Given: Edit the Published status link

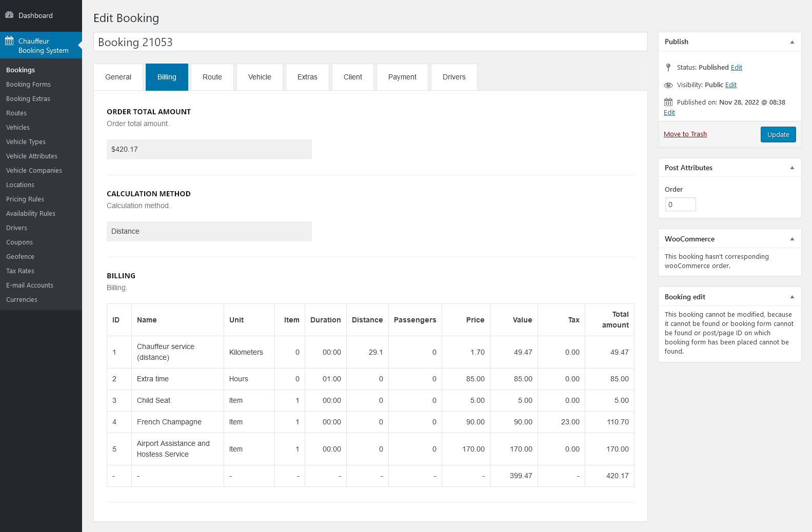Looking at the screenshot, I should pos(736,68).
